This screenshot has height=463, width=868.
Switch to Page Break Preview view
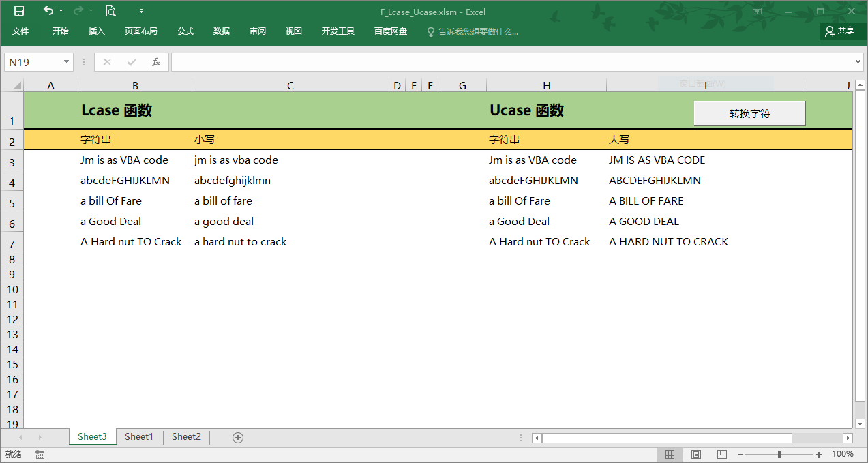tap(722, 454)
